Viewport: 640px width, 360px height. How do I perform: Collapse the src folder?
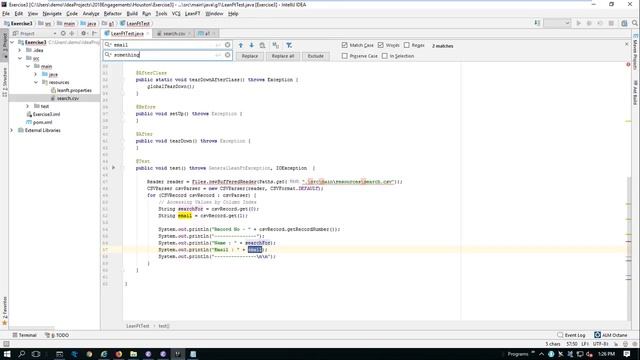tap(20, 58)
